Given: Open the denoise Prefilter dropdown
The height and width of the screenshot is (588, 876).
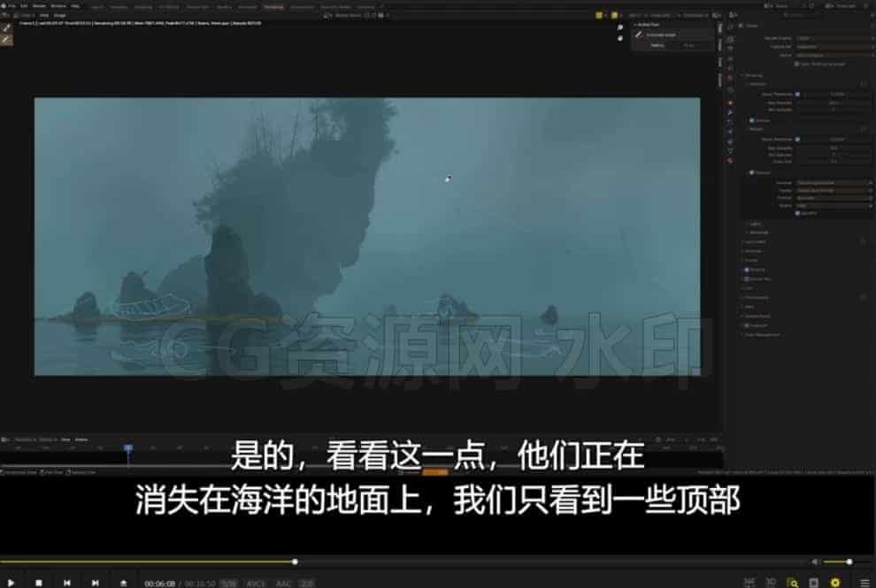Looking at the screenshot, I should [834, 198].
